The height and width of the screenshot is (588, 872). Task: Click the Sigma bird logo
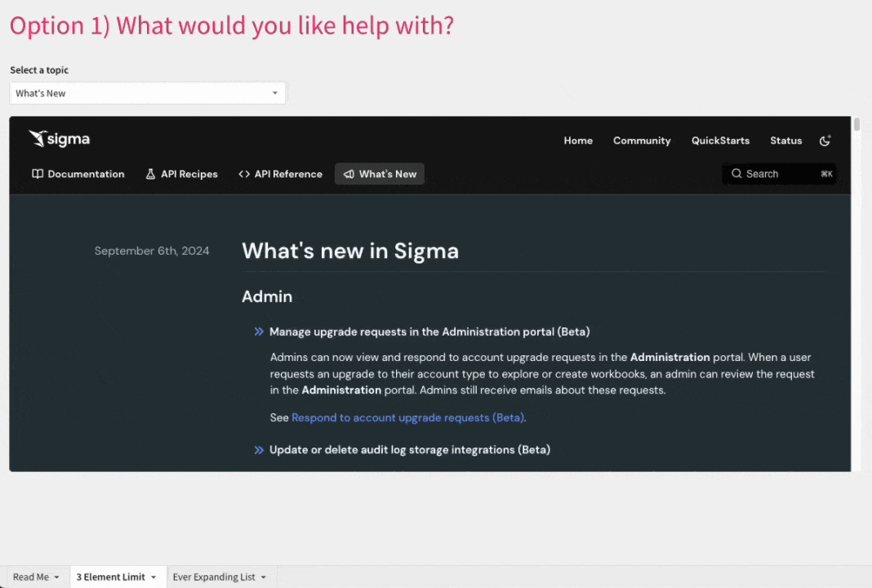(38, 138)
